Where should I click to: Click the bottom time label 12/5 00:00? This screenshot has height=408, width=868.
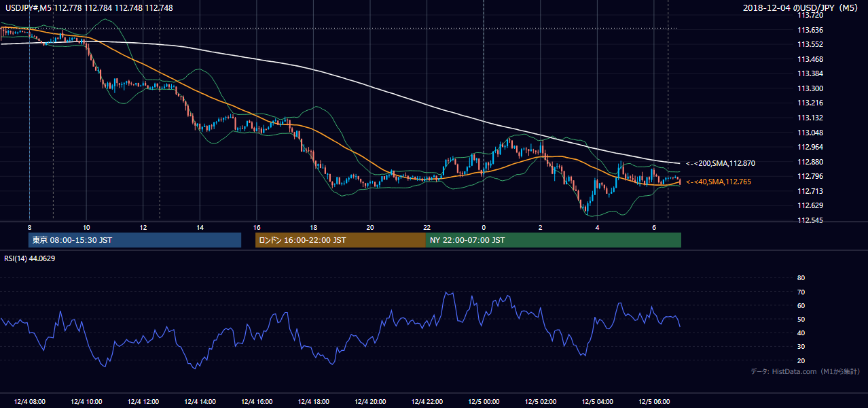point(484,401)
